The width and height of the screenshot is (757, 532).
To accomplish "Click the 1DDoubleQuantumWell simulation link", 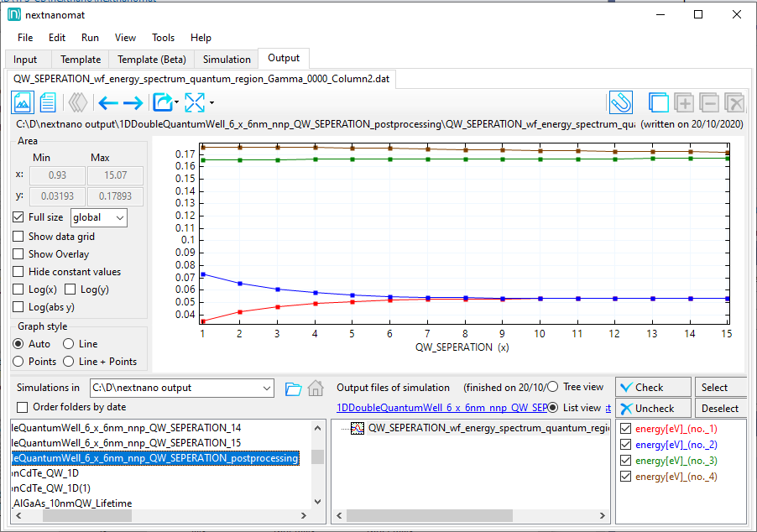I will tap(439, 408).
